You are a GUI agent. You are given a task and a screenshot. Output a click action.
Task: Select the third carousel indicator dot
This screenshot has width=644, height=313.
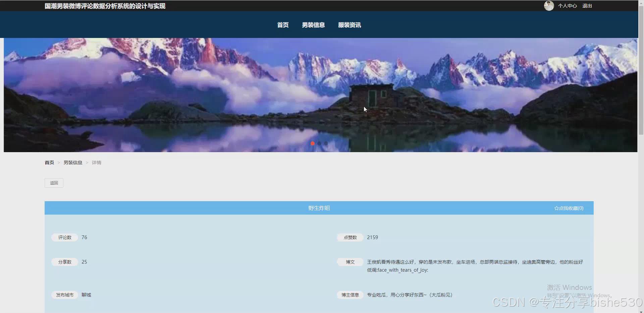326,143
